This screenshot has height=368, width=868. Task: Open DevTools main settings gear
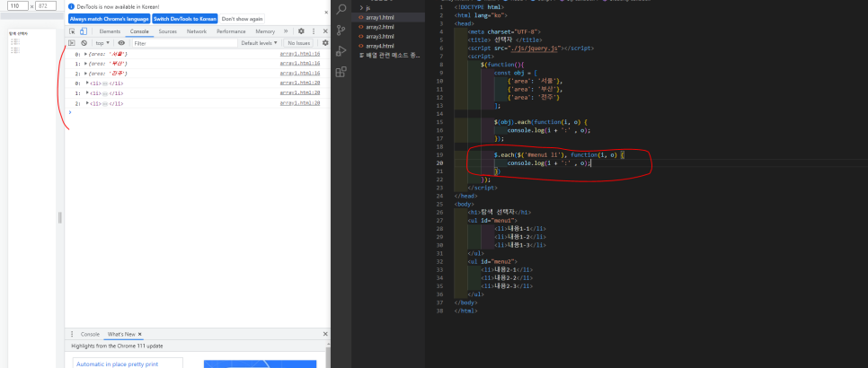coord(301,31)
